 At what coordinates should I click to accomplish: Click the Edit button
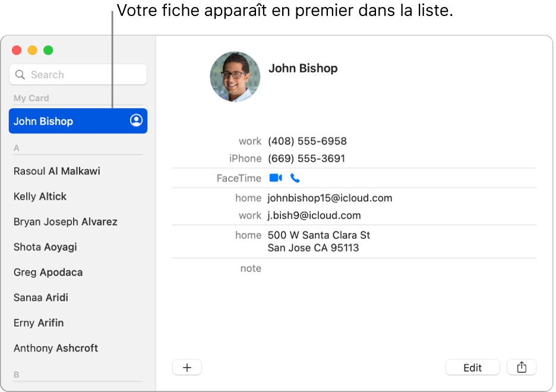(x=472, y=367)
